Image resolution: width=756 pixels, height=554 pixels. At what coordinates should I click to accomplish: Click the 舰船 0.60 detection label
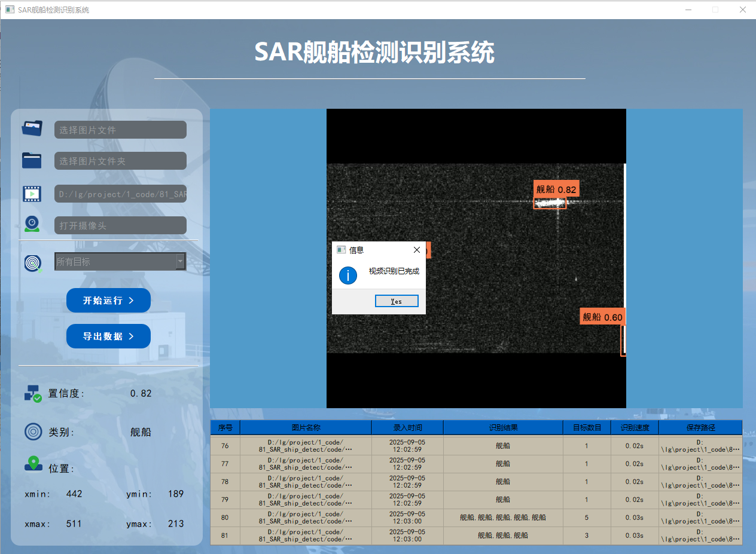(x=602, y=317)
